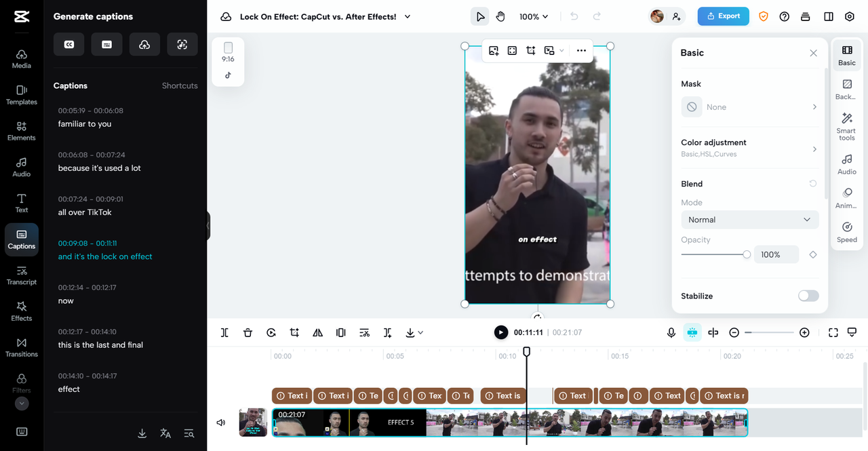
Task: Click the CapCut logo icon
Action: tap(21, 16)
